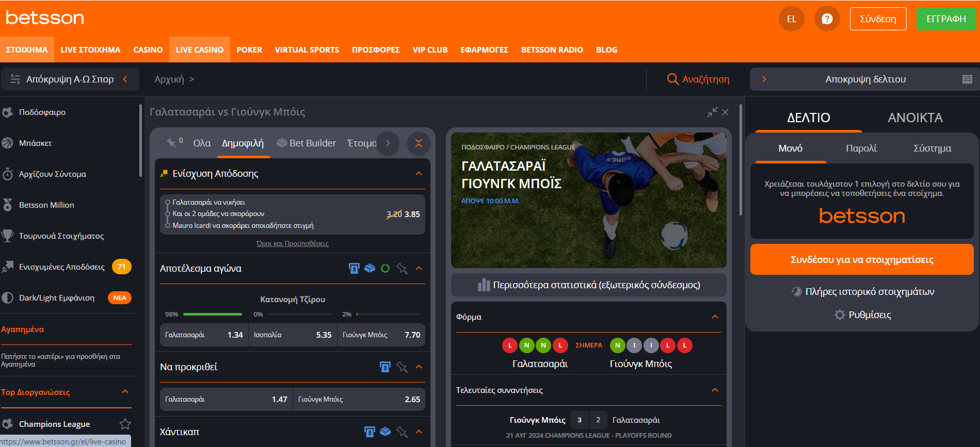Collapse the Τελευταίες συναντήσεις section
Viewport: 980px width, 447px height.
715,390
